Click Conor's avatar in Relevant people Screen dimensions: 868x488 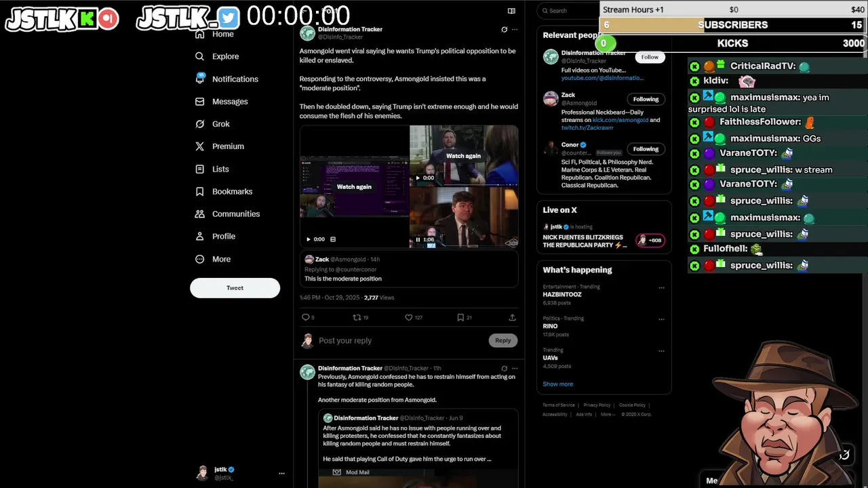(551, 149)
